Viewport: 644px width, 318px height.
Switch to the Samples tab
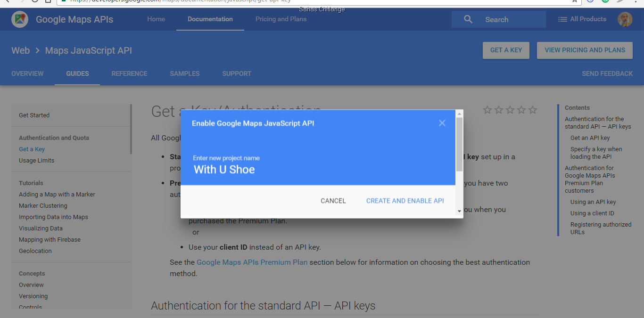coord(185,73)
